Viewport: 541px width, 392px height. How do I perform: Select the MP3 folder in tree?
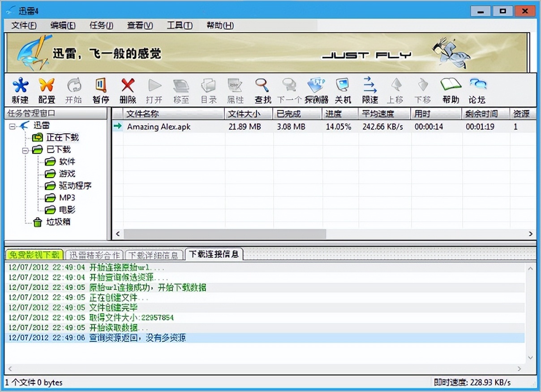[67, 198]
